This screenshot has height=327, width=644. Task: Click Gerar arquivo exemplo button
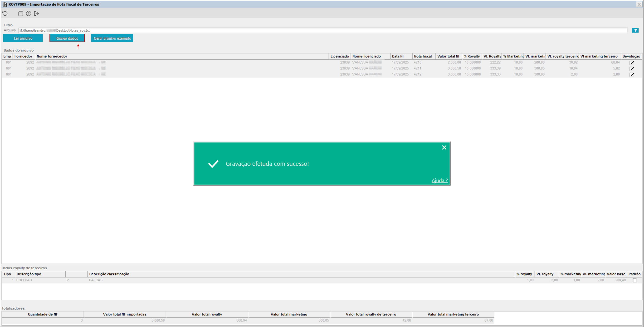(112, 38)
